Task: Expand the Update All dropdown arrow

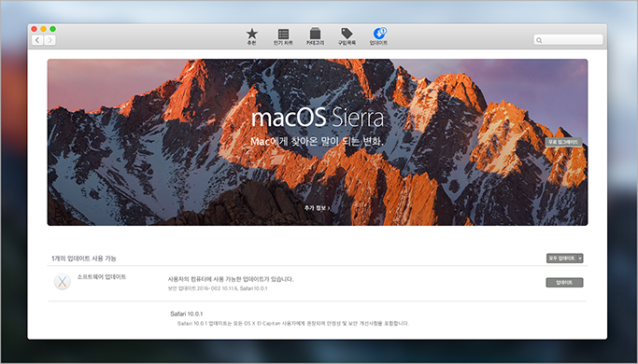Action: (580, 259)
